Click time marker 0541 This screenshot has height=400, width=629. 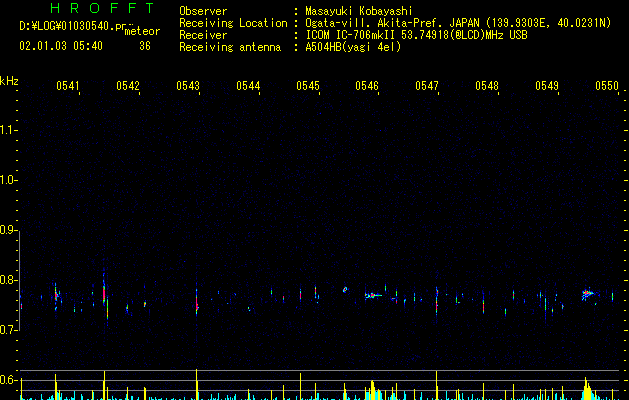click(x=68, y=86)
